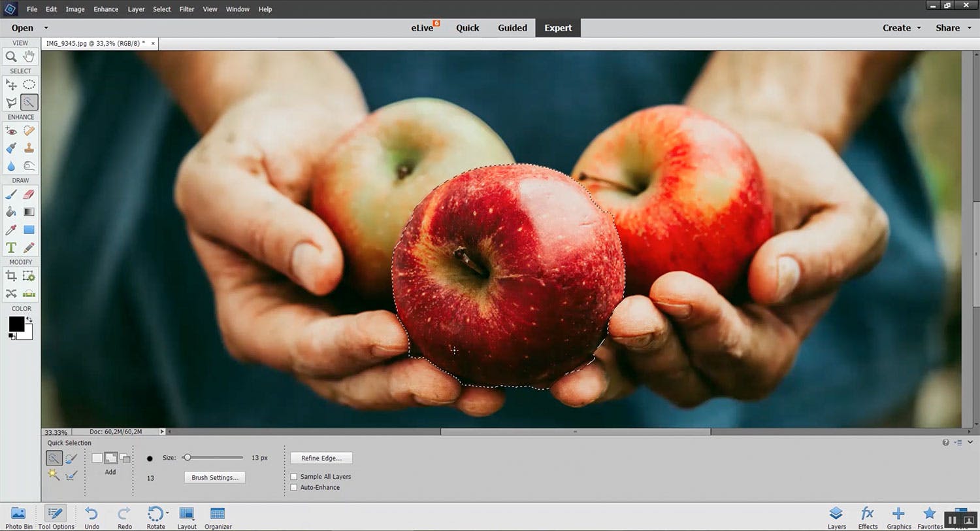Select the Rectangle shape tool
The height and width of the screenshot is (531, 980).
click(x=29, y=230)
